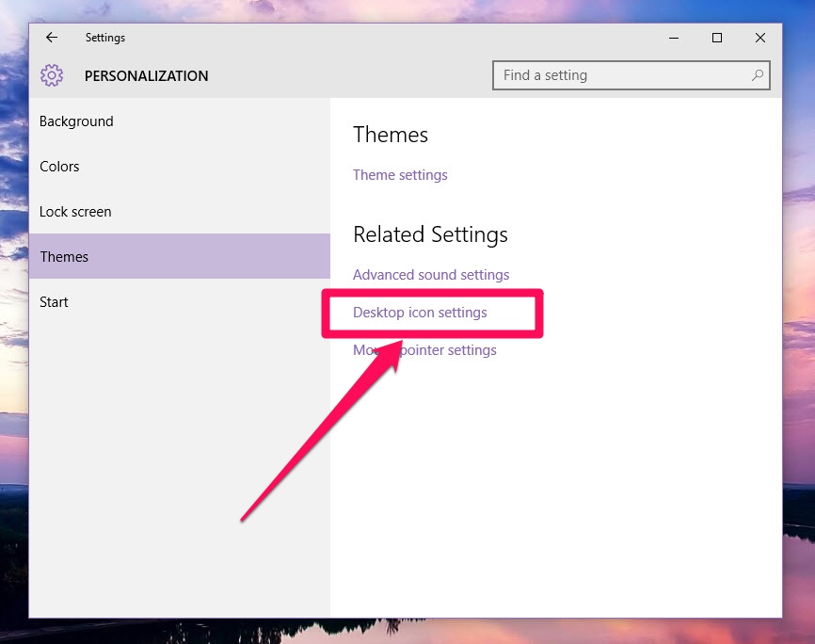Open Mouse pointer settings
The height and width of the screenshot is (644, 815).
(x=424, y=349)
